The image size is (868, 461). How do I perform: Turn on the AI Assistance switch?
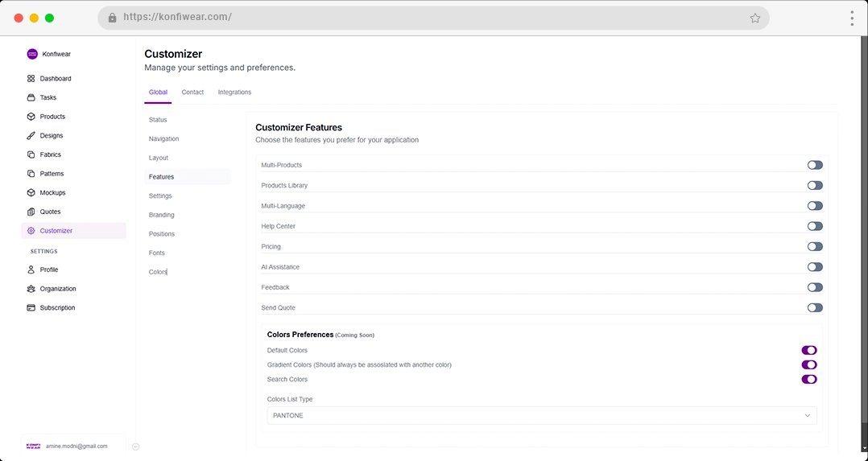pos(815,267)
